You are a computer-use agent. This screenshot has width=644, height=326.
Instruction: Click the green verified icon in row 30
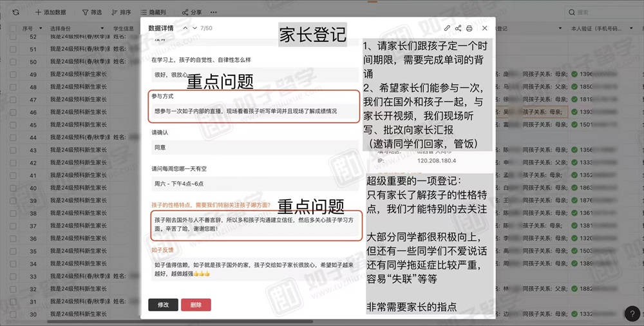pyautogui.click(x=574, y=314)
